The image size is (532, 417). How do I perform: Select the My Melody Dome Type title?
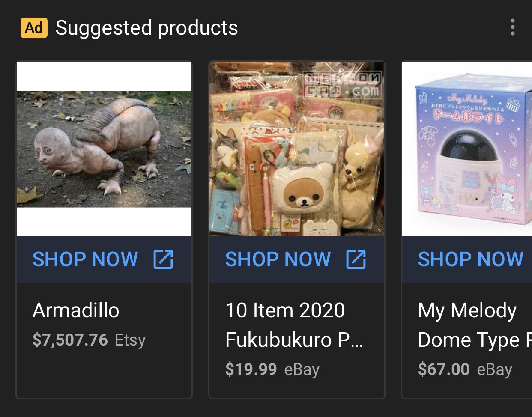pyautogui.click(x=475, y=325)
